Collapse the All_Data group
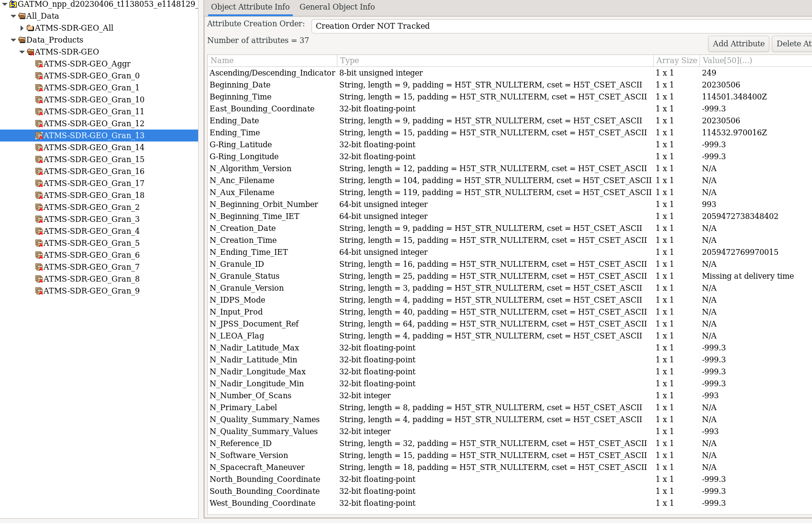This screenshot has width=812, height=523. [x=13, y=16]
